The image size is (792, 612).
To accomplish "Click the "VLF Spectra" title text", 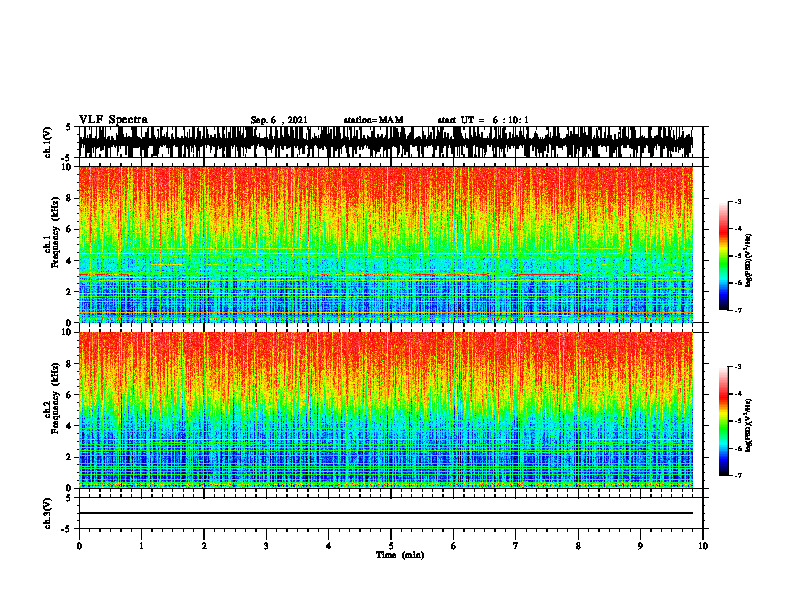I will tap(113, 120).
